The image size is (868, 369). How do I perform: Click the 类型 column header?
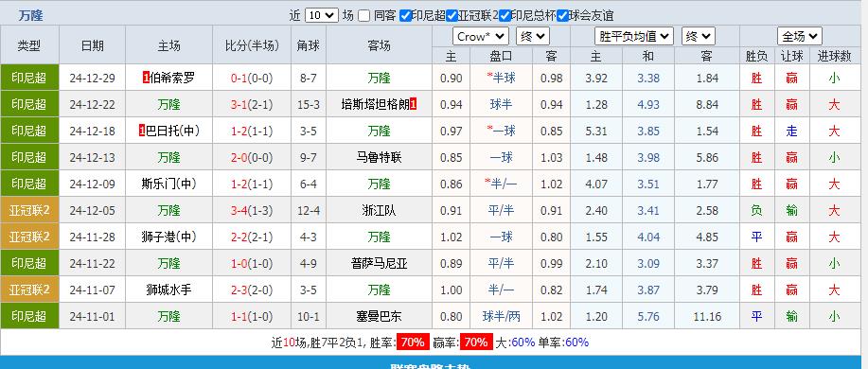coord(29,45)
